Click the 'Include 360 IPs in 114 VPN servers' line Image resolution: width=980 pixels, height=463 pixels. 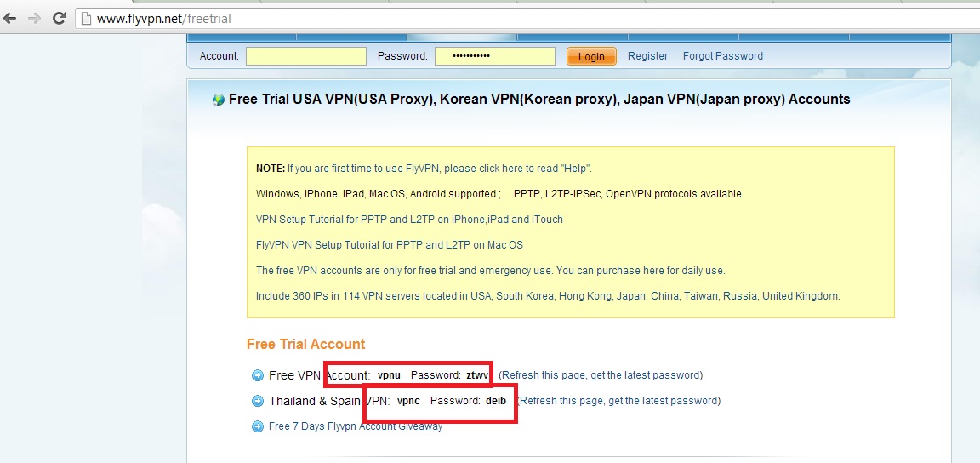[x=548, y=296]
